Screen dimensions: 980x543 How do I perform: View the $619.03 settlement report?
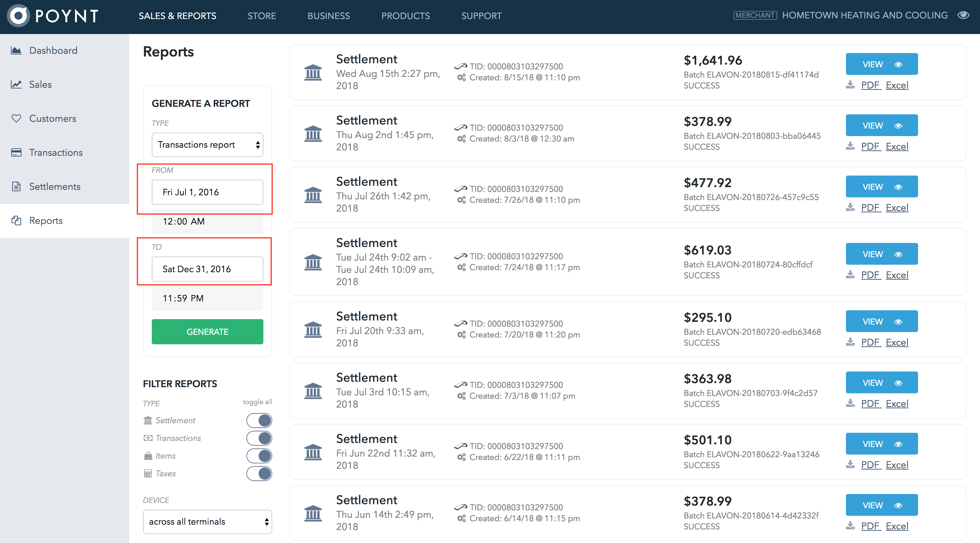click(882, 253)
